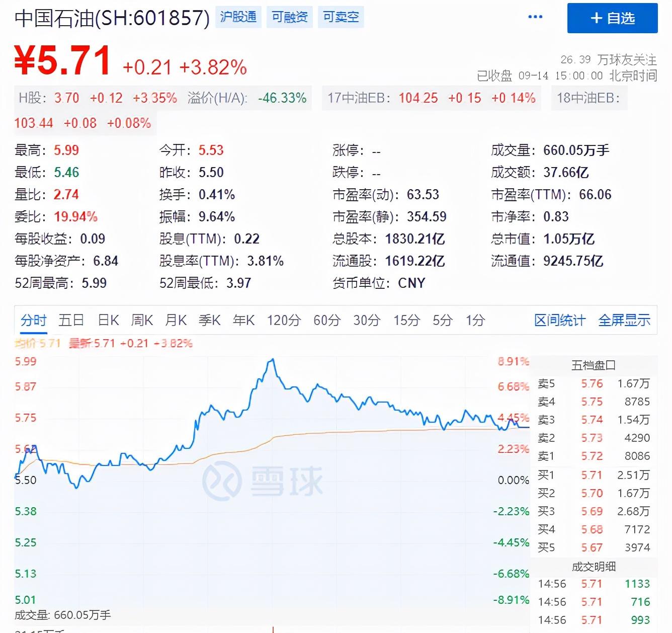Screen dimensions: 672x633
Task: Select the 卖4 order row at 5.75
Action: coord(594,402)
